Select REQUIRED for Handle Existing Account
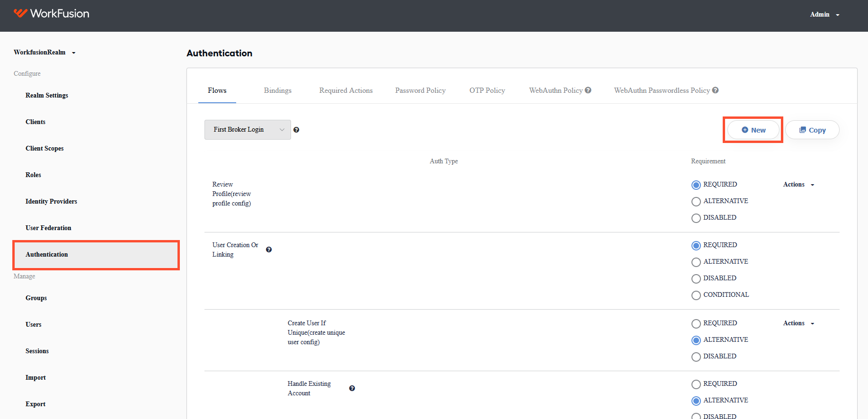This screenshot has width=868, height=419. 696,384
